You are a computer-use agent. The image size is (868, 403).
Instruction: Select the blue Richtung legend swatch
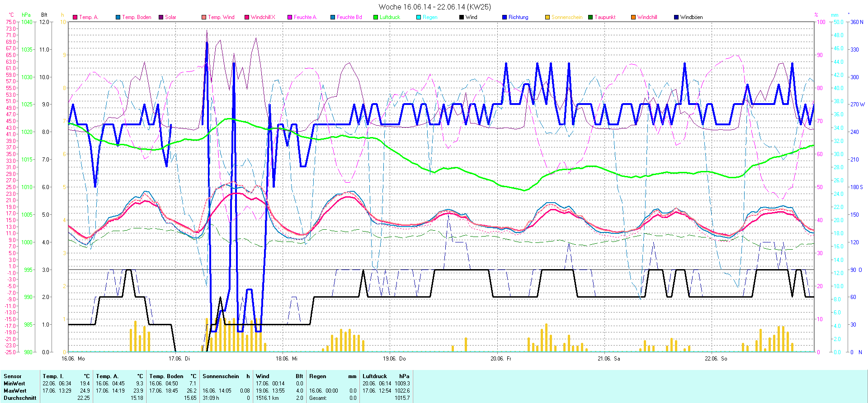point(505,17)
